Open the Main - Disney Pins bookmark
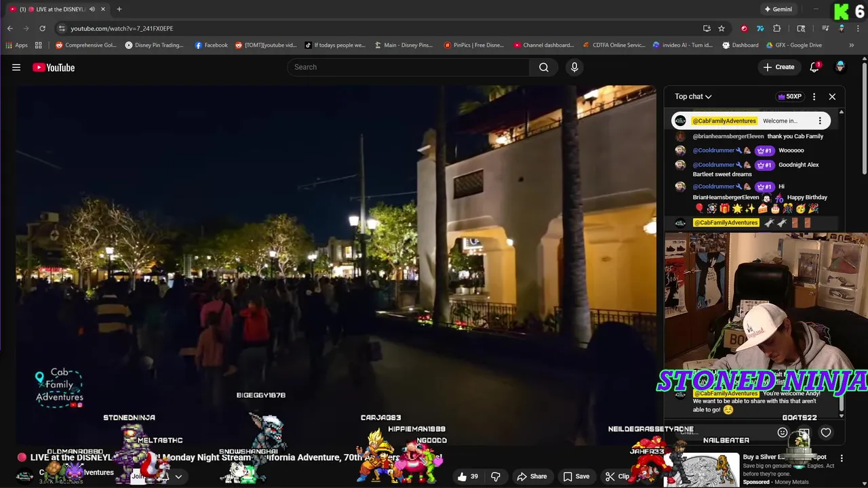 [x=403, y=45]
